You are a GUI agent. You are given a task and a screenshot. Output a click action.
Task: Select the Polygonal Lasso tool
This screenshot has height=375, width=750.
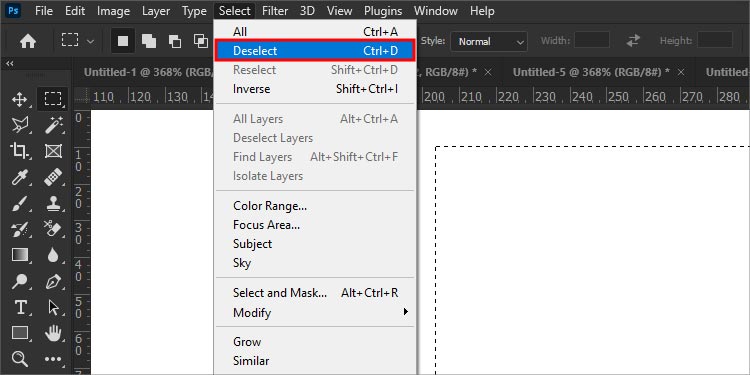pos(20,126)
